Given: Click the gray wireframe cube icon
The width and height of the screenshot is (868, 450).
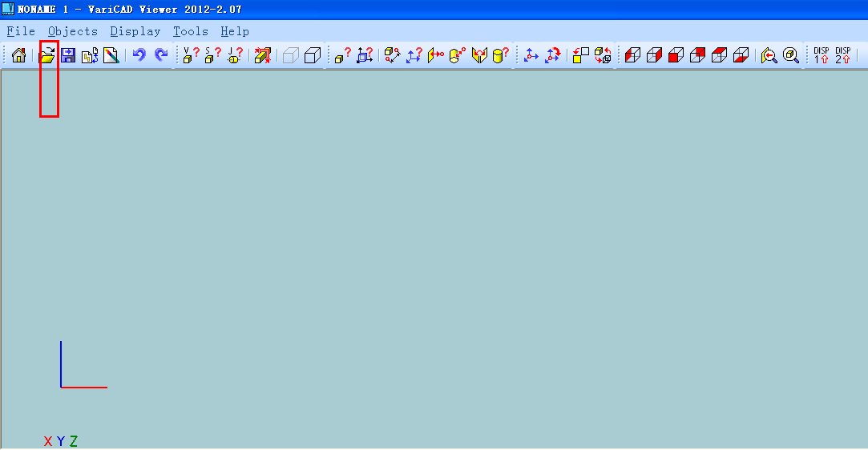Looking at the screenshot, I should pos(291,55).
